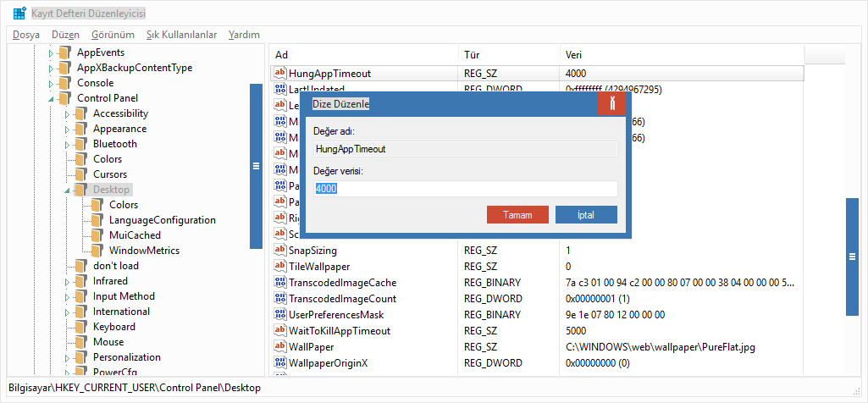Viewport: 868px width, 403px height.
Task: Close the Dize Düzenle dialog
Action: tap(611, 103)
